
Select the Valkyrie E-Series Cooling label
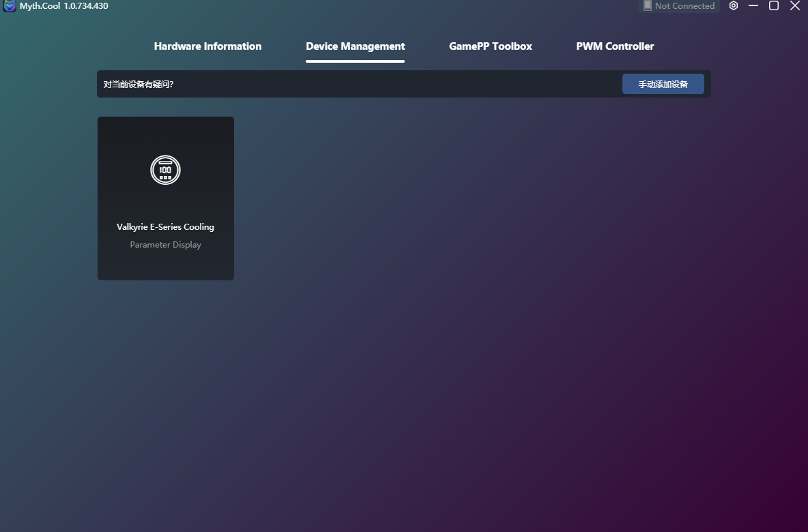point(165,227)
